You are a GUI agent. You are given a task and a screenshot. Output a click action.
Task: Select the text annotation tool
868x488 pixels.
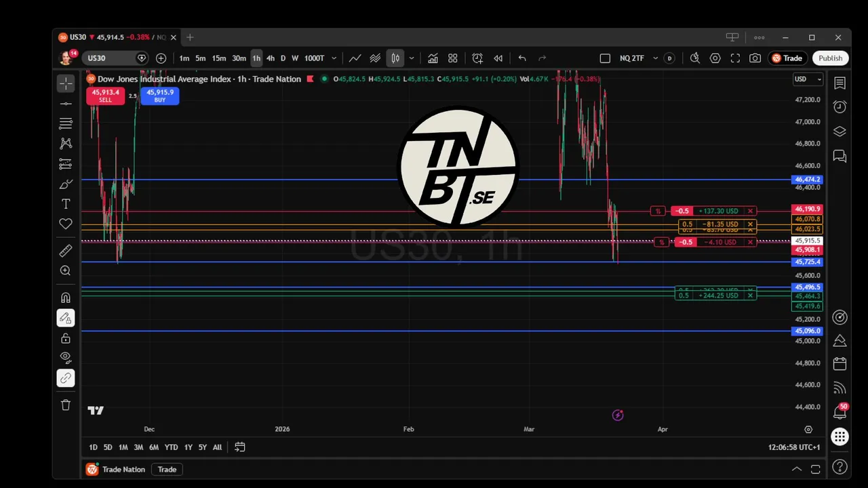point(66,204)
